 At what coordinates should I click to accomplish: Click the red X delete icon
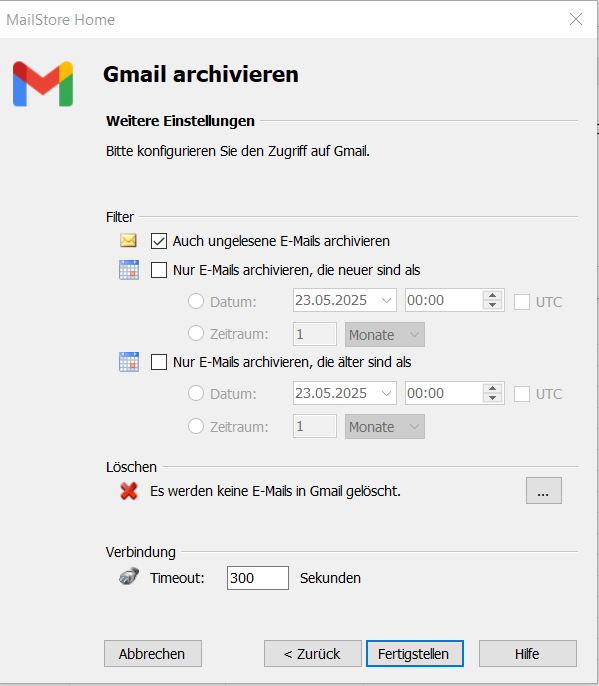(129, 491)
